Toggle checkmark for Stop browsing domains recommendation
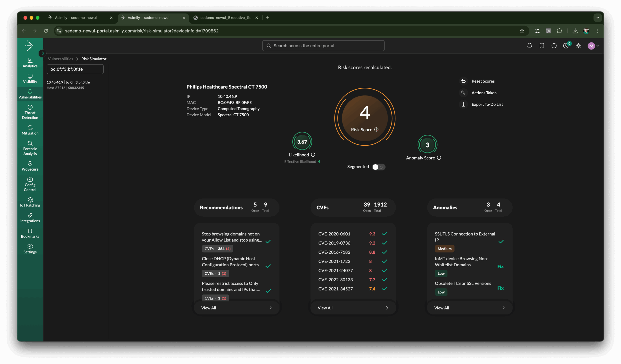 [x=268, y=241]
